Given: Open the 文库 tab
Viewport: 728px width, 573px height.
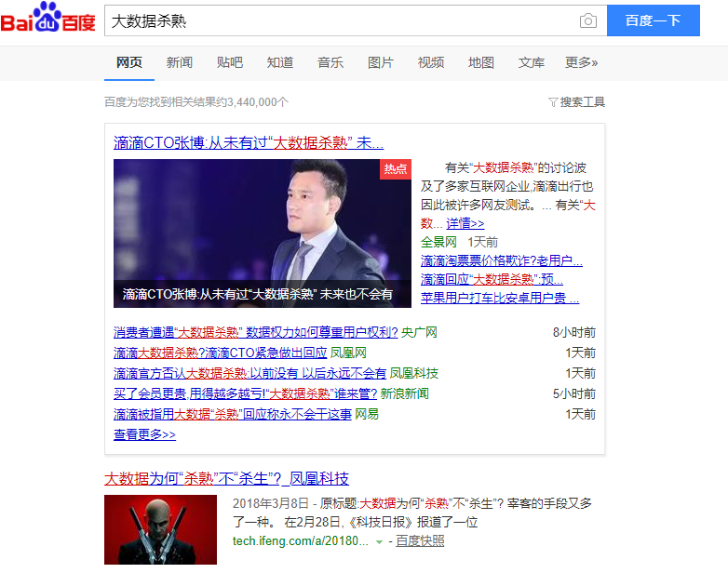Looking at the screenshot, I should [532, 62].
